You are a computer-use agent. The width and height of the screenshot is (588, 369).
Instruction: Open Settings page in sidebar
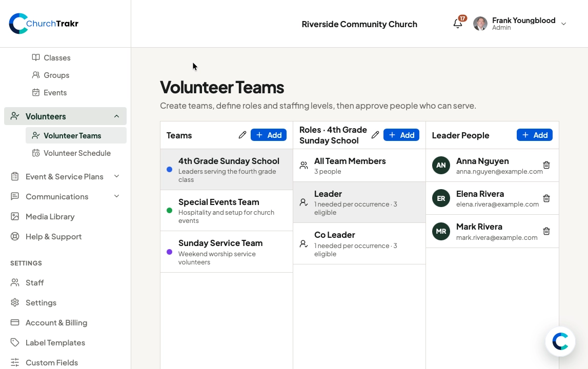[x=41, y=302]
